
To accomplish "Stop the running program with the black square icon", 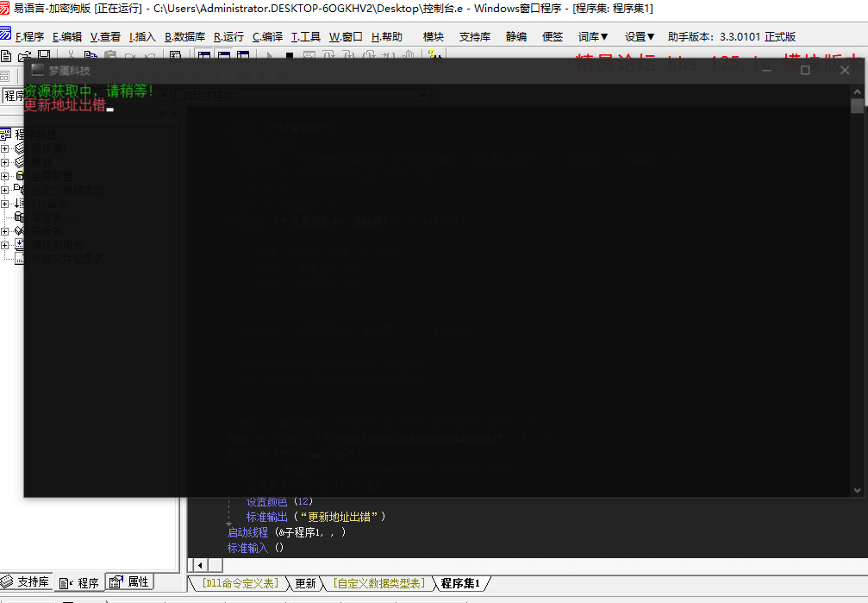I will pos(290,55).
